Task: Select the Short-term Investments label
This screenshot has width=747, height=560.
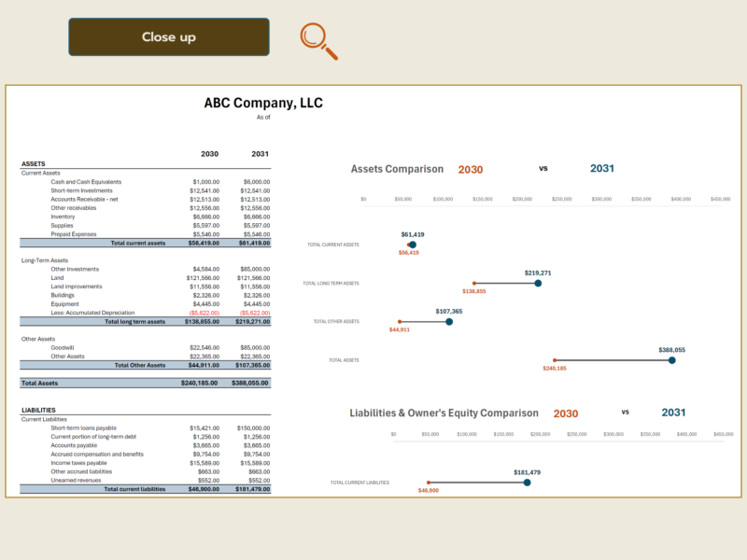Action: coord(81,190)
